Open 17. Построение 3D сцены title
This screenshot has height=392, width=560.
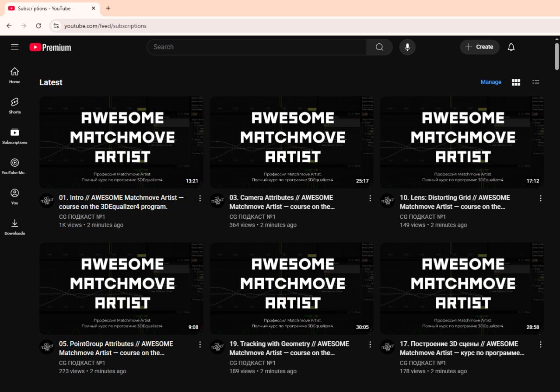(462, 348)
